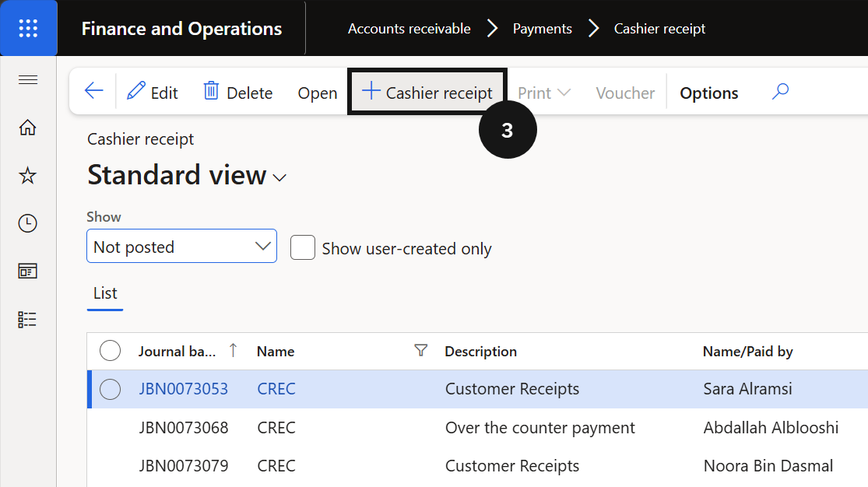Open Favorites star in sidebar
The image size is (868, 487).
pyautogui.click(x=28, y=176)
